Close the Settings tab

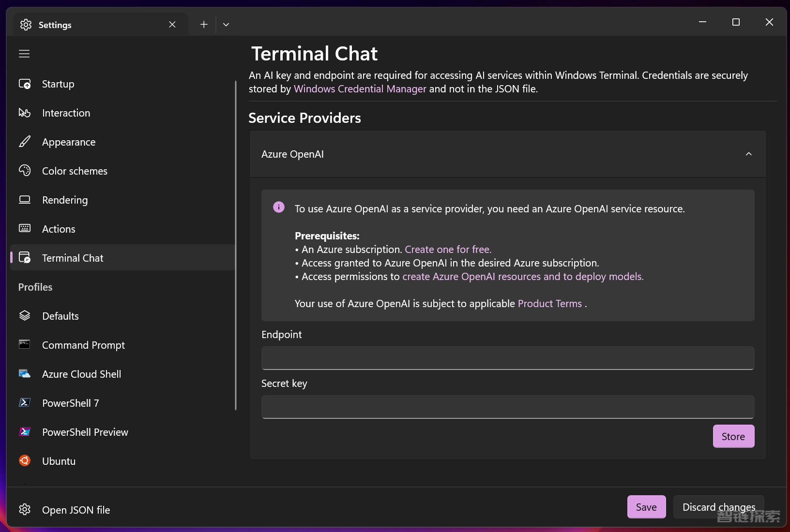click(x=172, y=24)
